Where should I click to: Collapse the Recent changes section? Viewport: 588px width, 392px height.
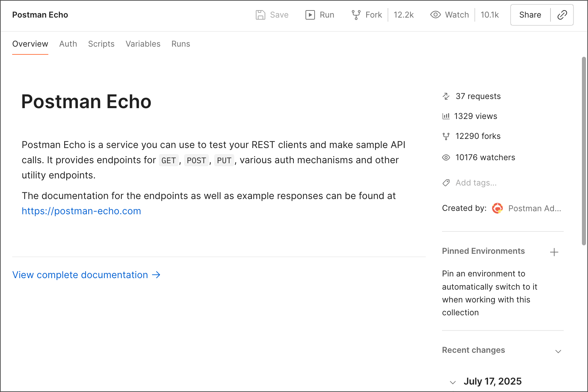[x=558, y=351]
